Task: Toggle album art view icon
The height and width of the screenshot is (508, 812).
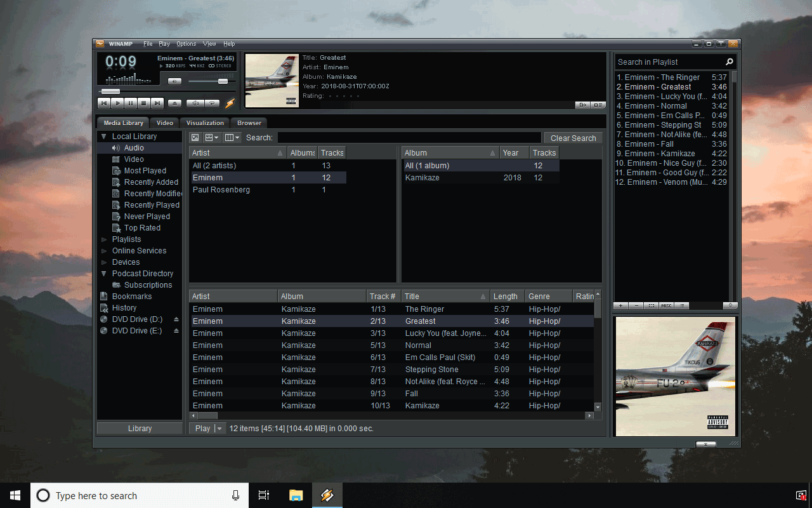Action: coord(195,138)
